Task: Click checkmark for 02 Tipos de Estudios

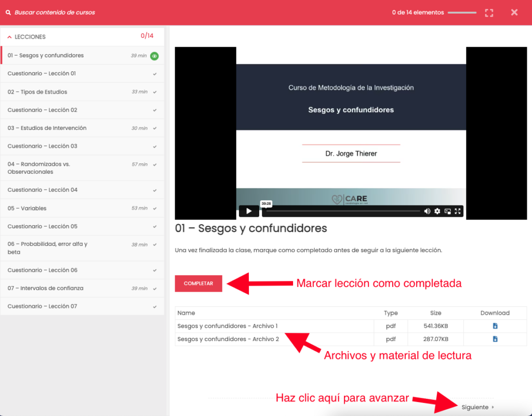Action: coord(155,92)
